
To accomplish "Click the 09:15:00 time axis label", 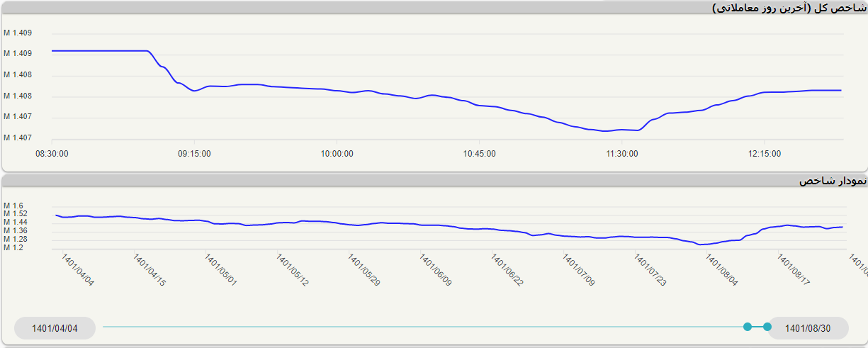I will point(194,153).
